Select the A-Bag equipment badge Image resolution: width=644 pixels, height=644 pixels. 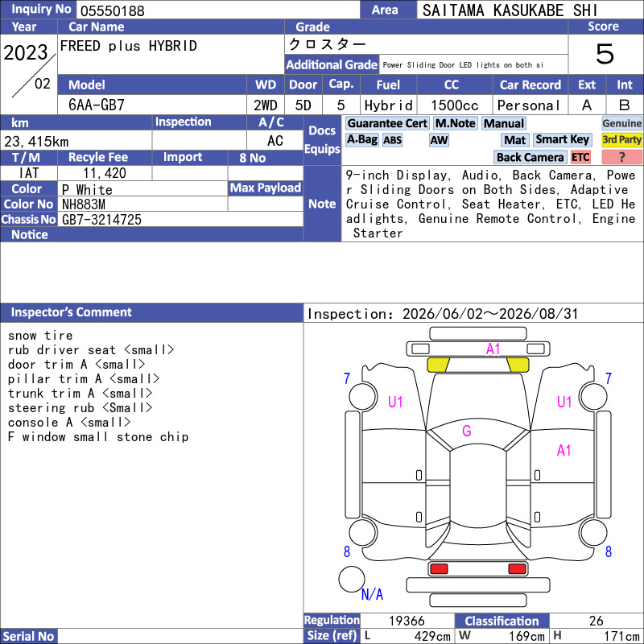coord(361,139)
